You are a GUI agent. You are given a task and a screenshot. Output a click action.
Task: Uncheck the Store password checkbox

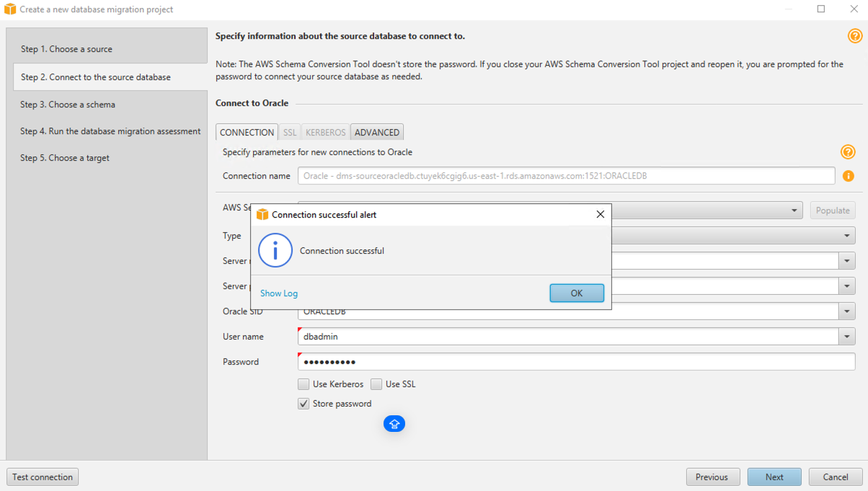[304, 404]
